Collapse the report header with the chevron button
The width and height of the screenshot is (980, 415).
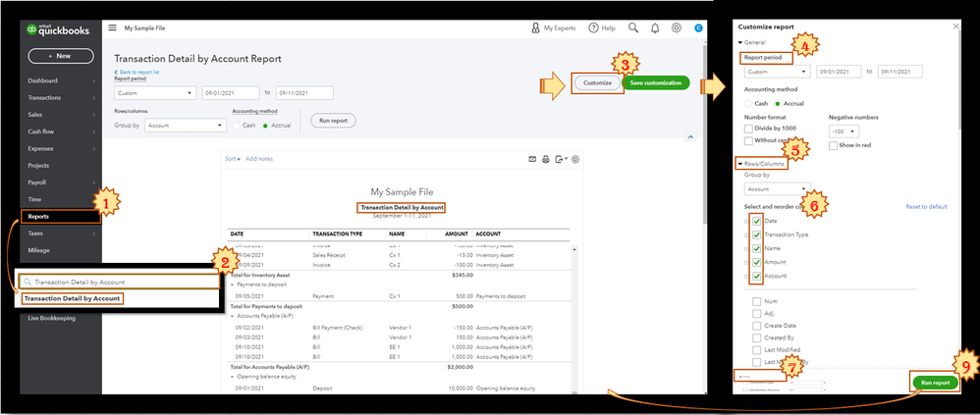coord(690,136)
